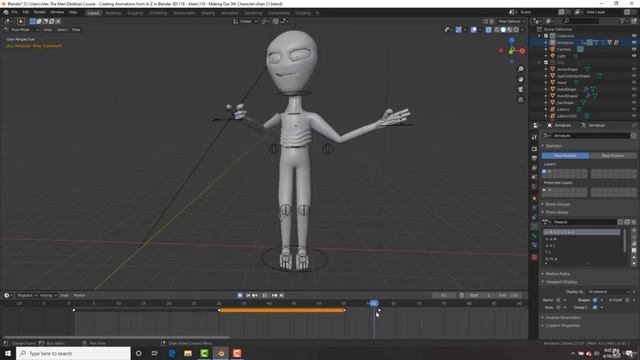Toggle visibility eye for Light
Image resolution: width=640 pixels, height=360 pixels.
pyautogui.click(x=634, y=56)
